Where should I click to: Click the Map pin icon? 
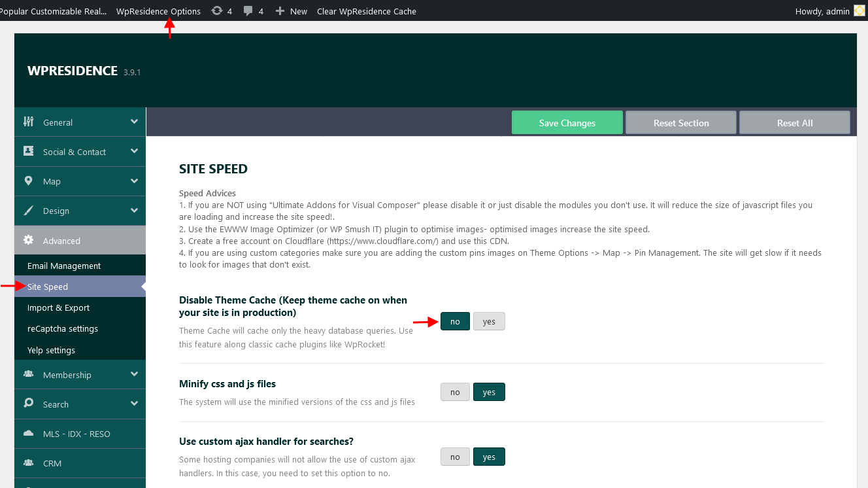point(28,181)
